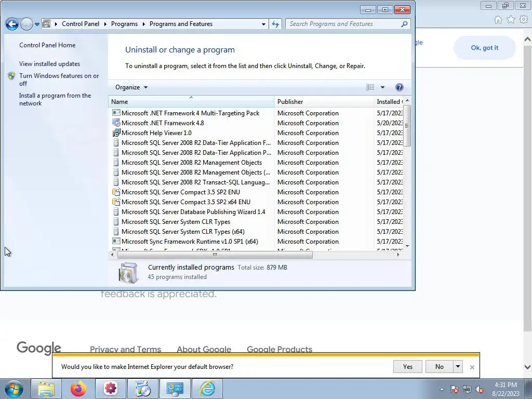Open the Windows Start menu

[14, 389]
